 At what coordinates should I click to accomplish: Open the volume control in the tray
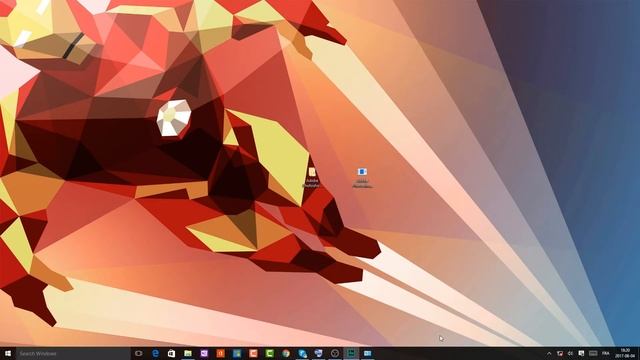570,353
